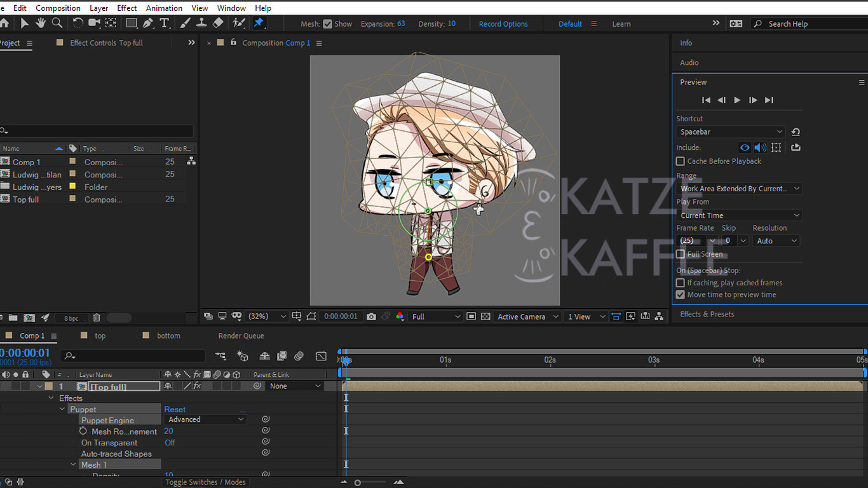
Task: Select the Pen tool in the toolbar
Action: click(x=149, y=24)
